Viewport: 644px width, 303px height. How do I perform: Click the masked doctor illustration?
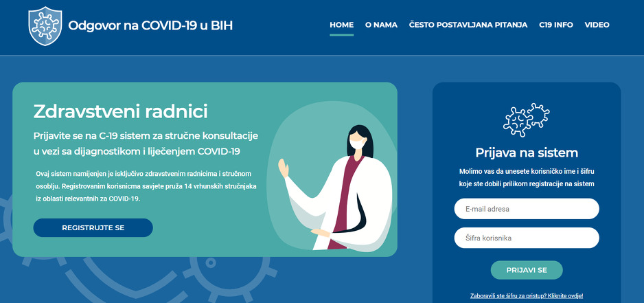[x=336, y=187]
